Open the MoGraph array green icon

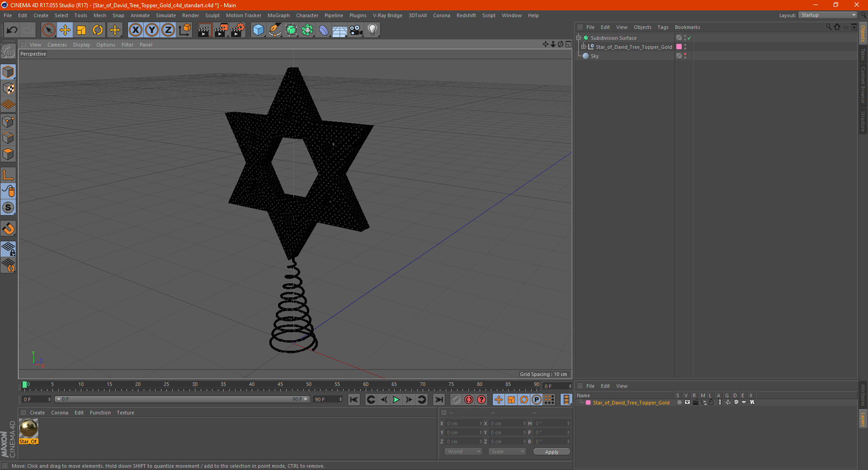[x=307, y=30]
